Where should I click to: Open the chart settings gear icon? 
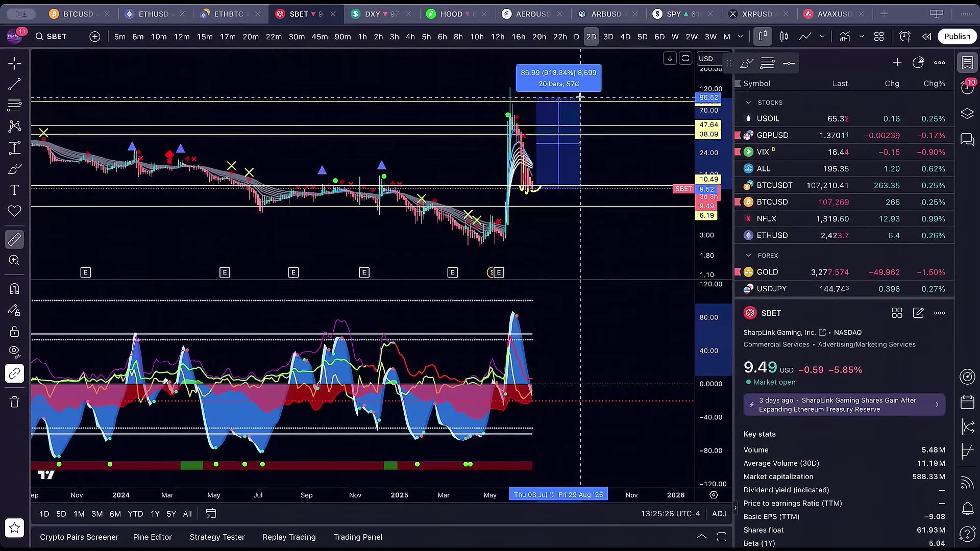[x=714, y=495]
